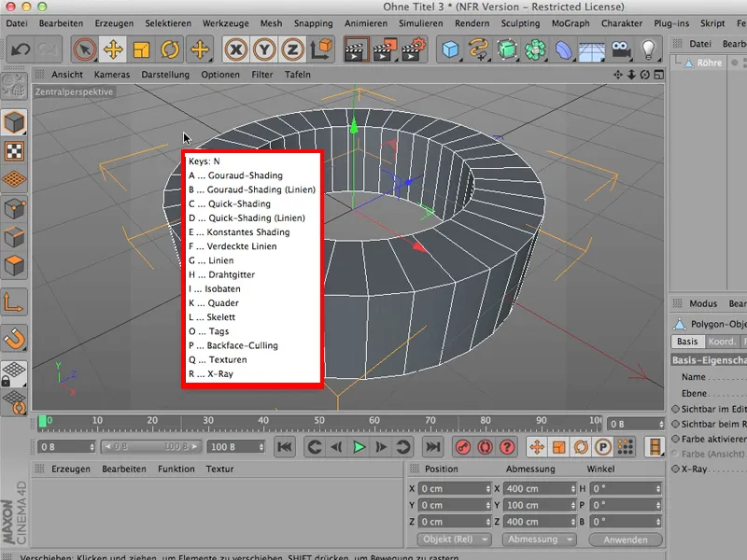
Task: Click frame 50 on the timeline ruler
Action: [319, 421]
